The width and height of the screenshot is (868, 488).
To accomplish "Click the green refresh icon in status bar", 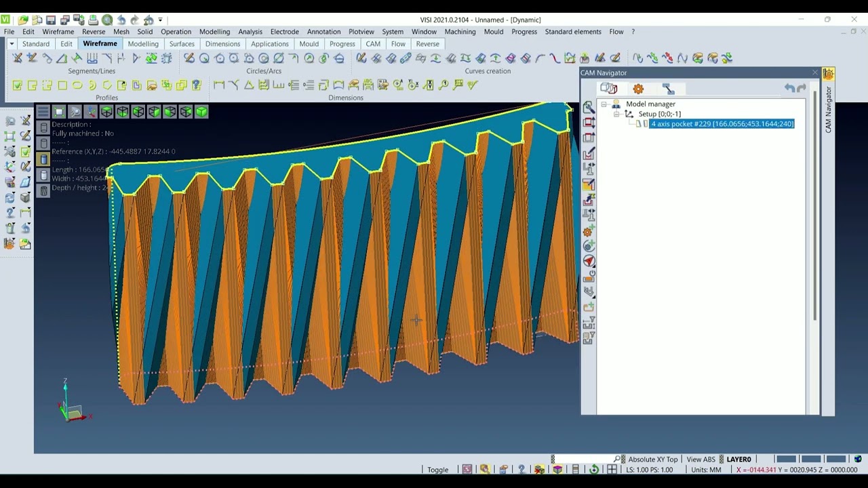I will 594,470.
